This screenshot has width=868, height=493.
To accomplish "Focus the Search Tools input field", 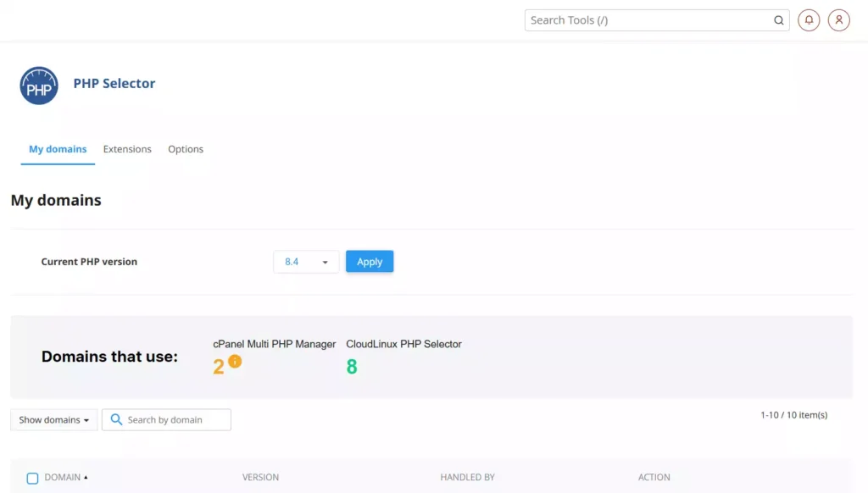I will [x=657, y=20].
